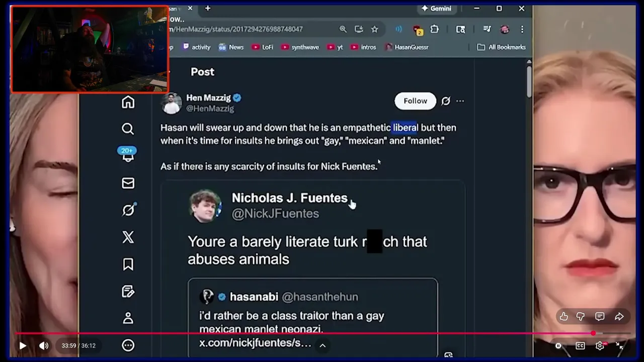This screenshot has width=644, height=362.
Task: Play the video with the play button
Action: pyautogui.click(x=23, y=345)
